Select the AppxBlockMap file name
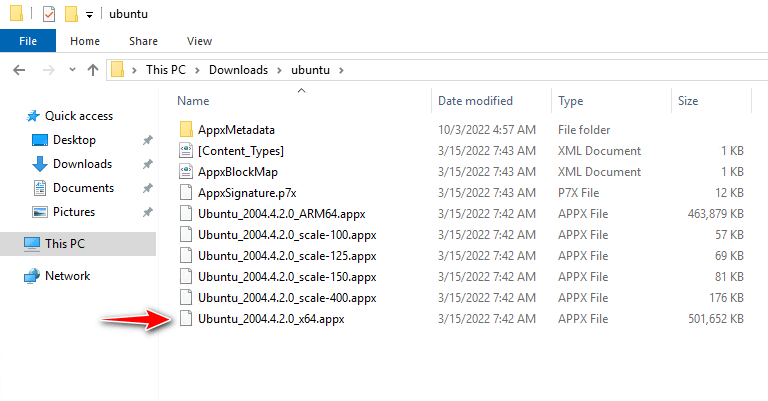This screenshot has height=401, width=768. [238, 172]
